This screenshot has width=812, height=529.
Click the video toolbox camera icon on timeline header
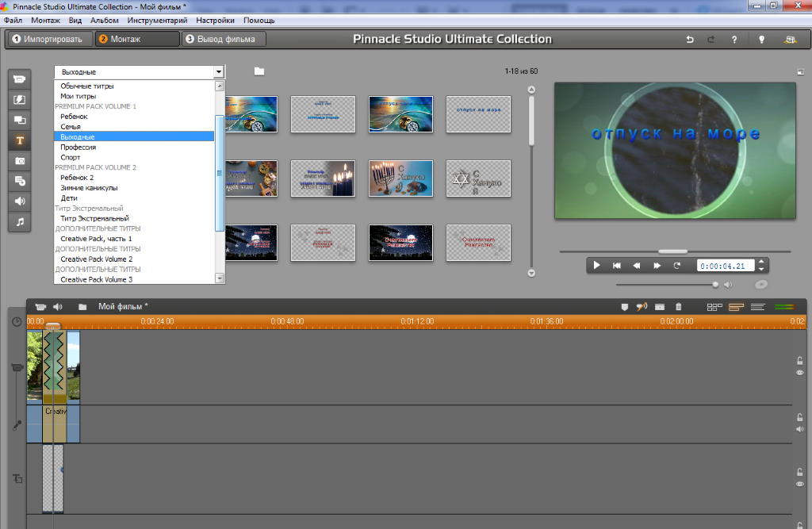click(40, 307)
